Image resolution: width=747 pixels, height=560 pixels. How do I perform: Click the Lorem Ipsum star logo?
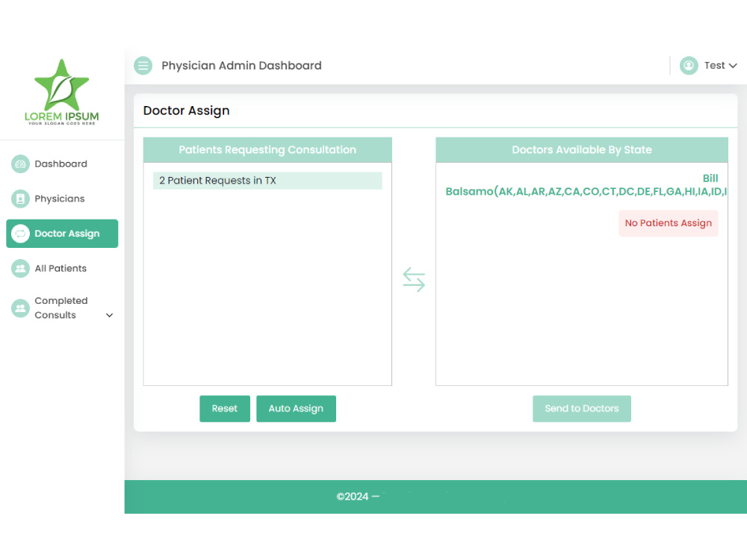point(62,92)
